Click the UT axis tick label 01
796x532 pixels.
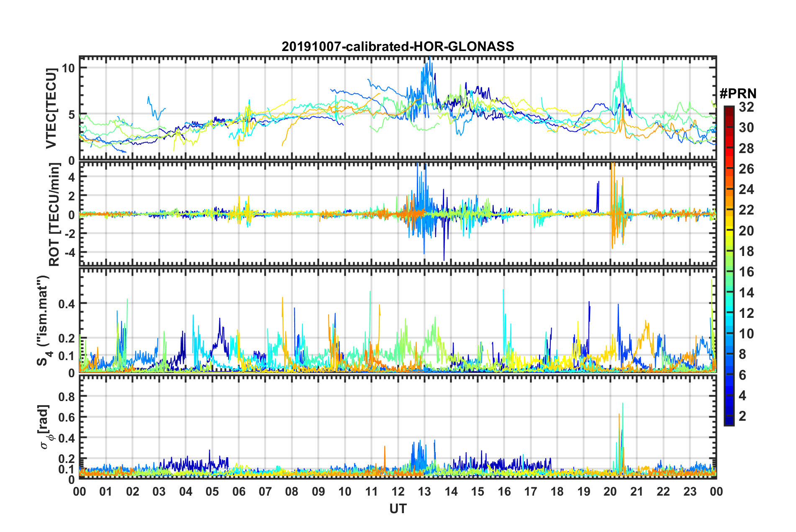(x=106, y=491)
